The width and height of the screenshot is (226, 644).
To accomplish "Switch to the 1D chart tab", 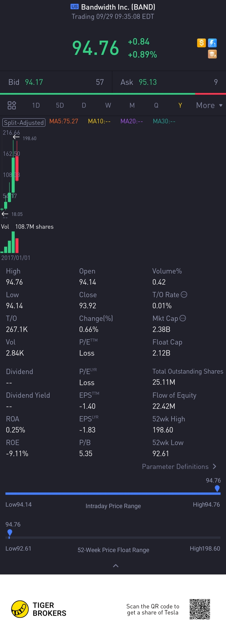I will coord(36,105).
